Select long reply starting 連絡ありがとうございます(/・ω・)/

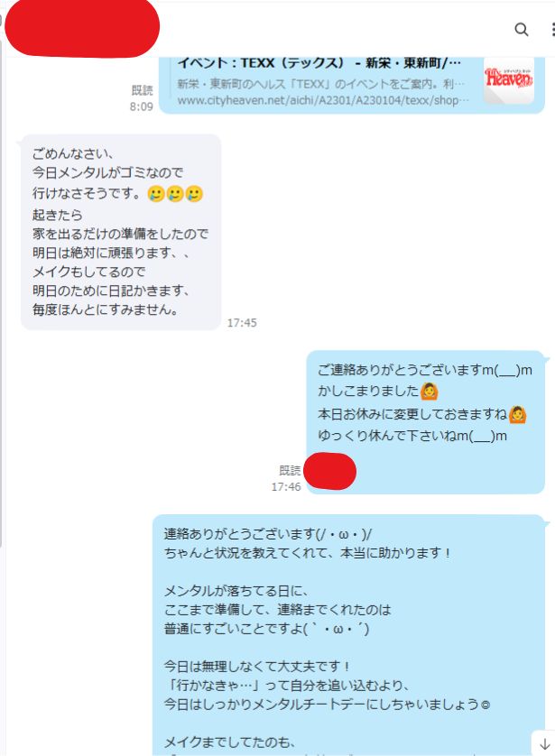(348, 635)
